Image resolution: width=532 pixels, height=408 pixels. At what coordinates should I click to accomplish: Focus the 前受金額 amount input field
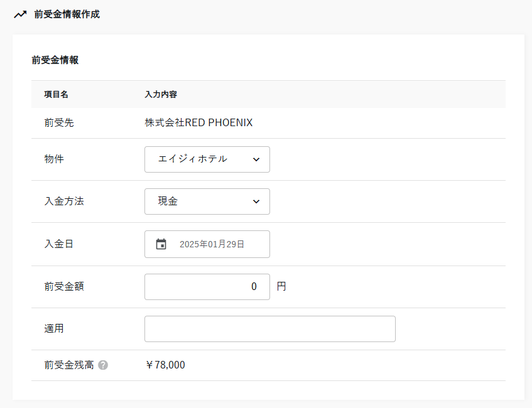[x=207, y=286]
